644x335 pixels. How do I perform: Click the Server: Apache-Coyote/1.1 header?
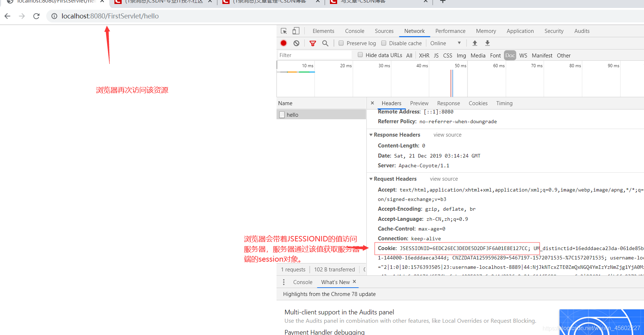[413, 166]
